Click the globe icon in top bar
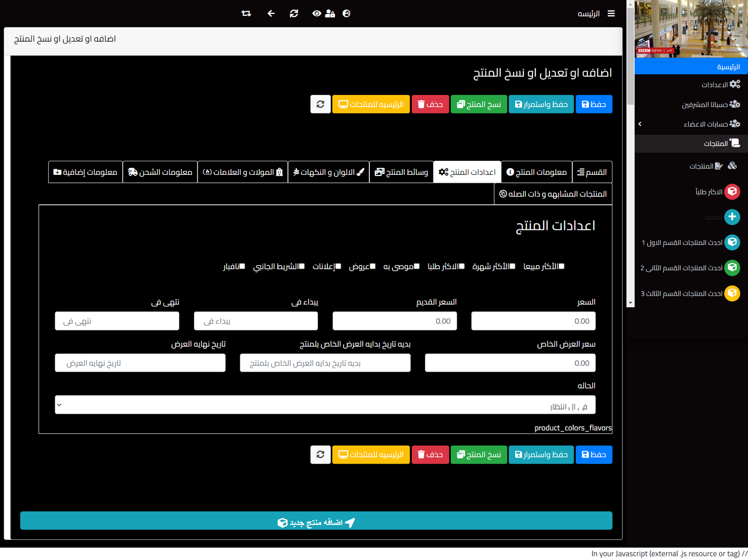748x560 pixels. tap(346, 14)
